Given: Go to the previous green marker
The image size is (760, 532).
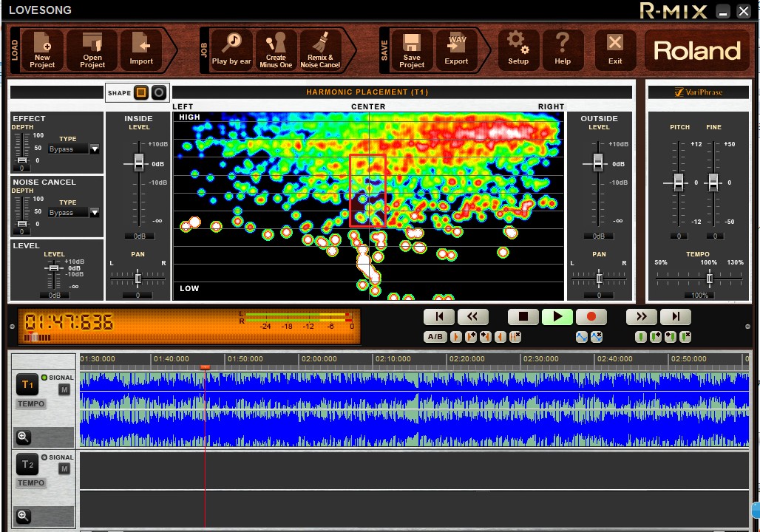Looking at the screenshot, I should [656, 337].
